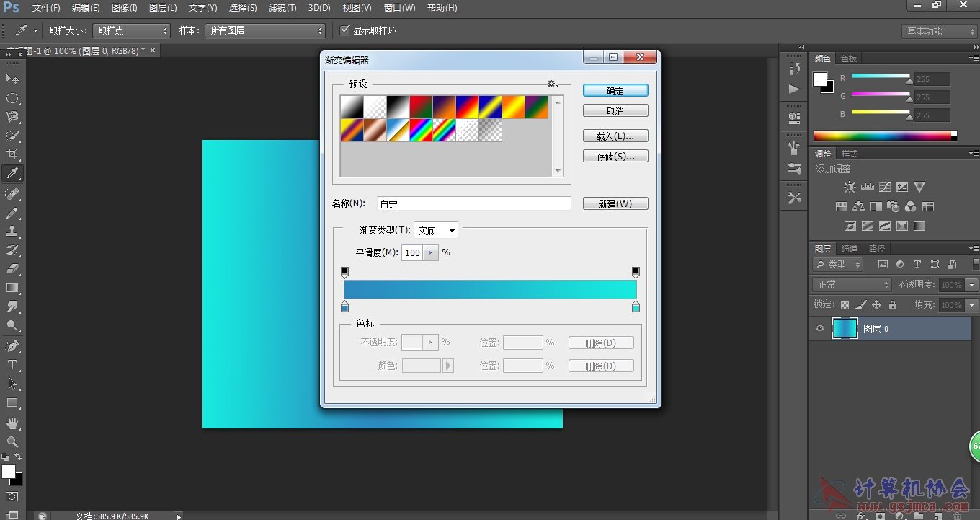Click the 确定 button

(x=615, y=91)
